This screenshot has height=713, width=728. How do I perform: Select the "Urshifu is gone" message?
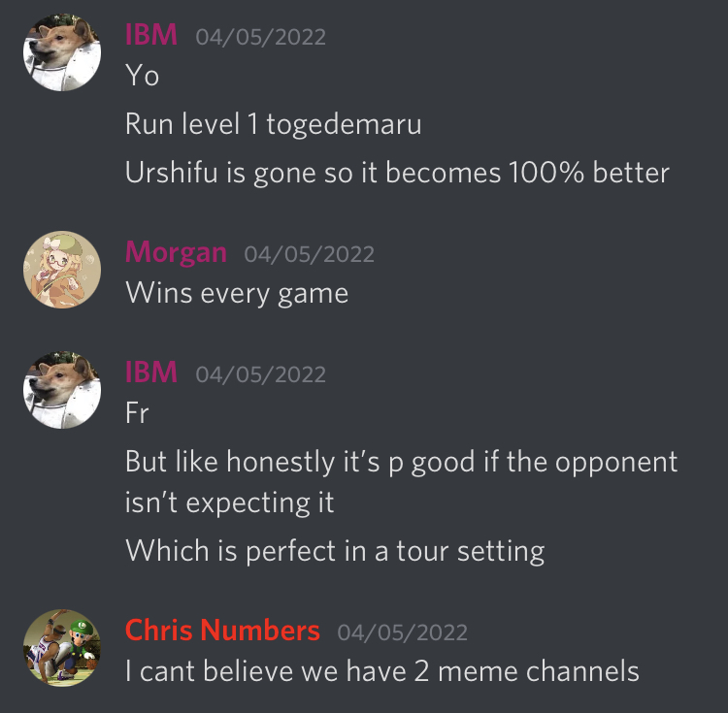[397, 173]
